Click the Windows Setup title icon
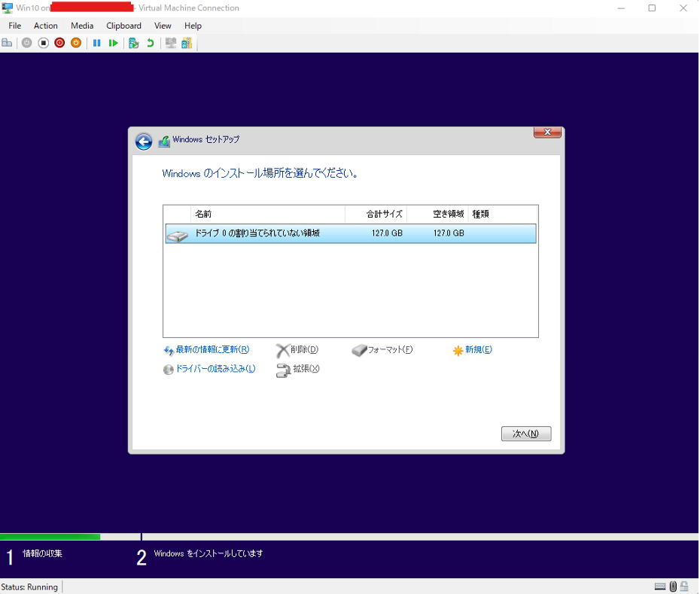The image size is (700, 594). coord(164,141)
